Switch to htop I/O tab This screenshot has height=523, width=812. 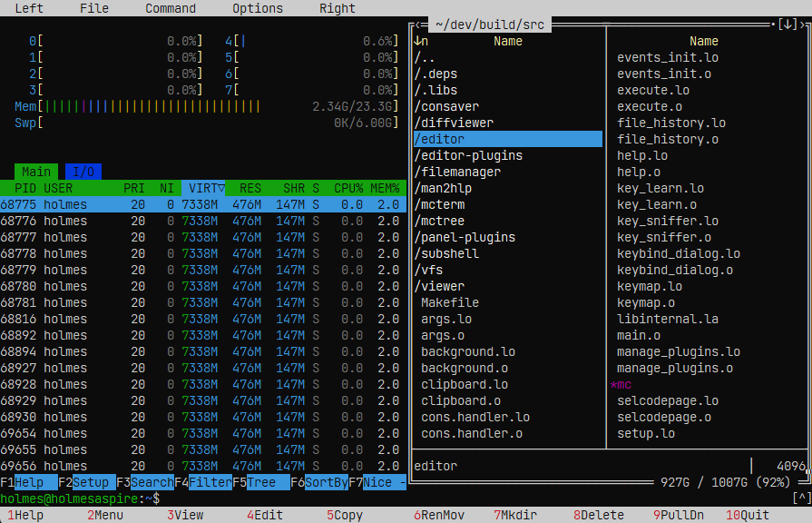point(83,172)
